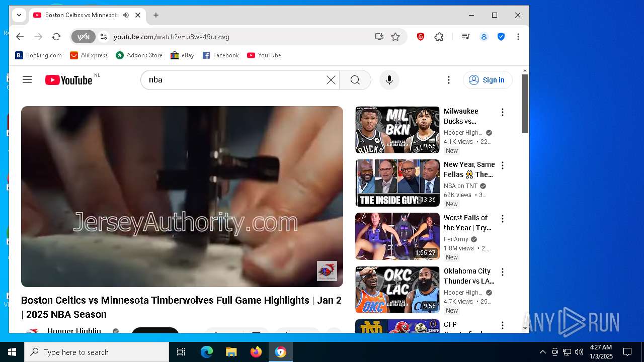Bookmark this page with star
This screenshot has width=644, height=362.
(x=395, y=37)
